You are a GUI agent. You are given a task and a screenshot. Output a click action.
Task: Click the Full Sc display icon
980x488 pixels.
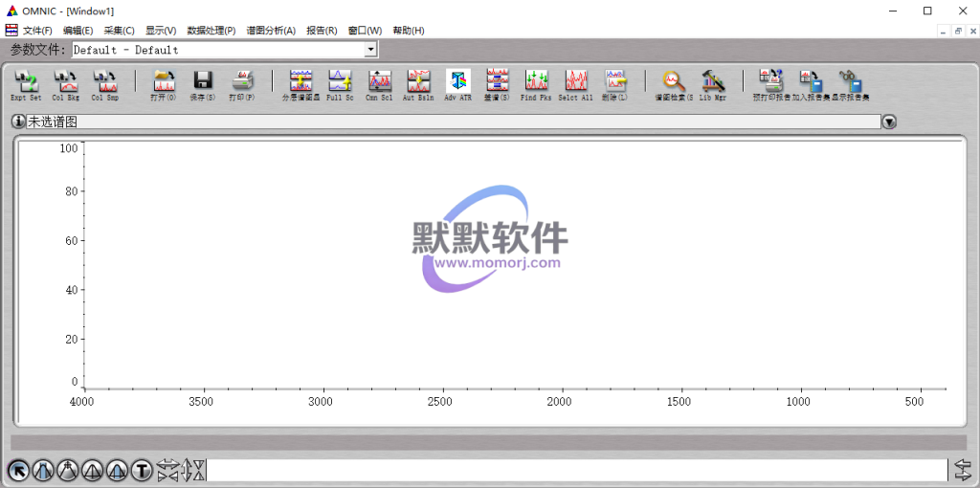[340, 83]
